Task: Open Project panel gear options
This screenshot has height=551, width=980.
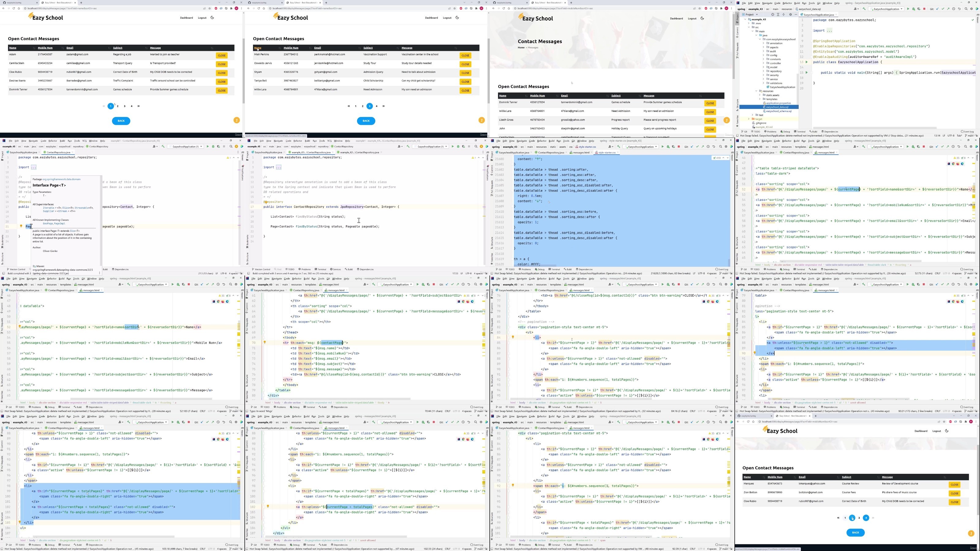Action: coord(790,14)
